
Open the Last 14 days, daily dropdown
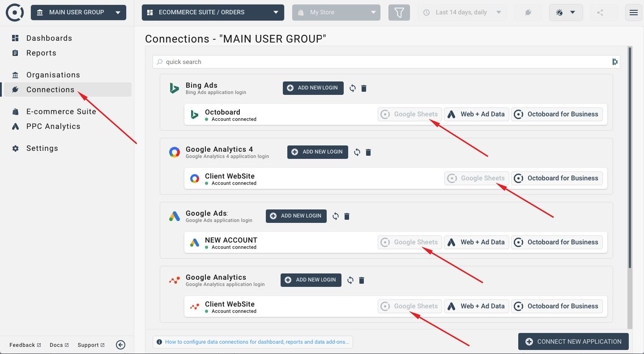pos(462,13)
